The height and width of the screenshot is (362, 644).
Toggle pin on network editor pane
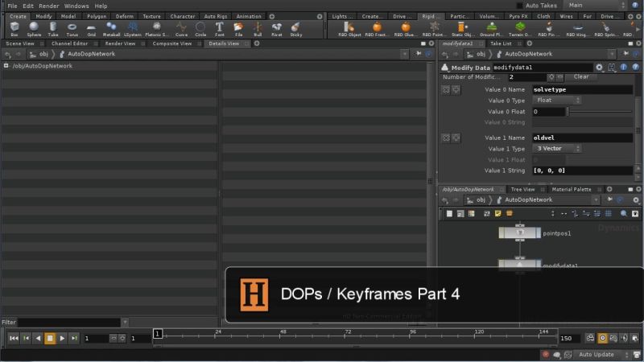coord(609,200)
